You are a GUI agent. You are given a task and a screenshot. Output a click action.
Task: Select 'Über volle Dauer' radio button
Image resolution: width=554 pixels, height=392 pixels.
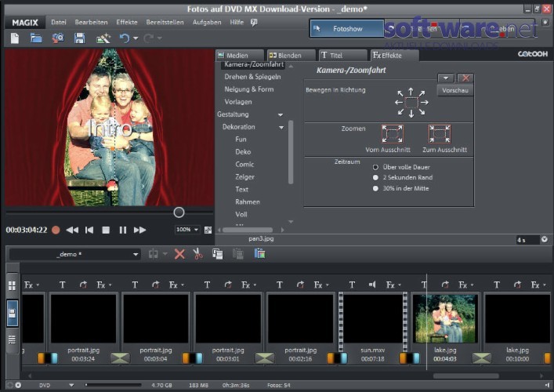point(375,167)
